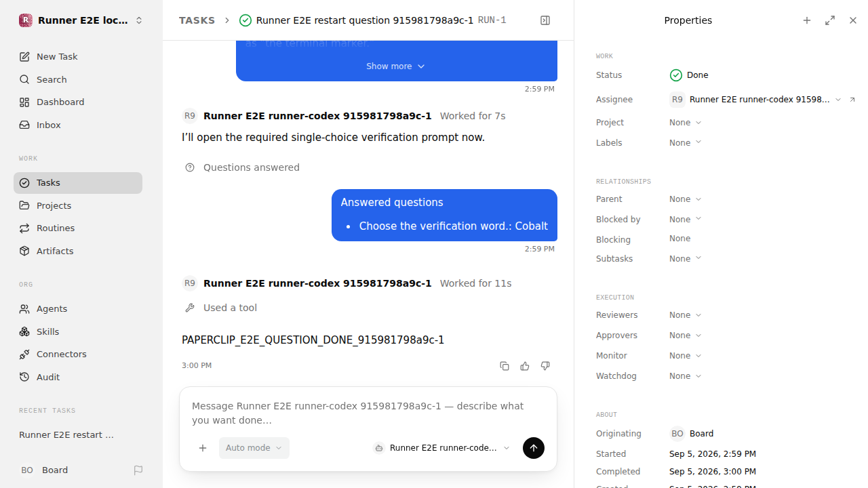The image size is (868, 488).
Task: Click the task title status check icon
Action: [x=245, y=20]
